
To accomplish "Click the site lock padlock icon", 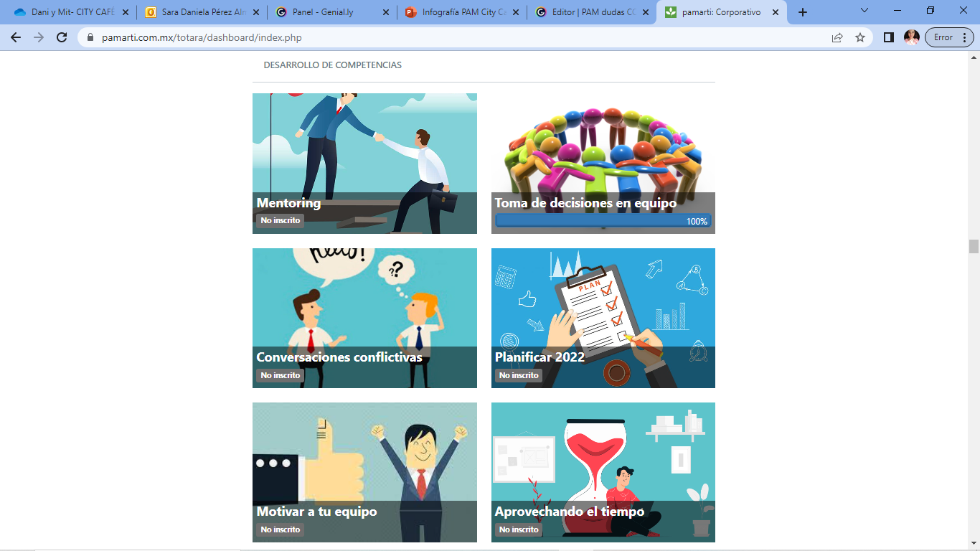I will pyautogui.click(x=90, y=37).
